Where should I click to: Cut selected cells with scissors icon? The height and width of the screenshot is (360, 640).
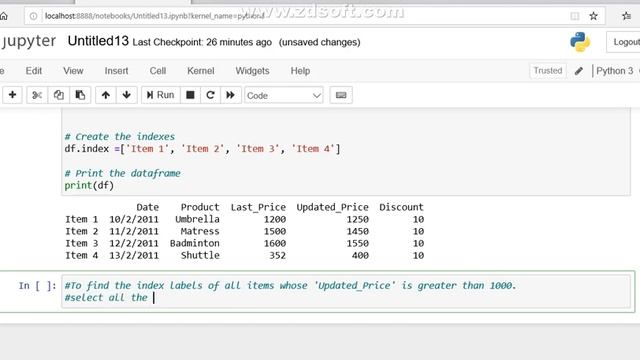coord(37,95)
